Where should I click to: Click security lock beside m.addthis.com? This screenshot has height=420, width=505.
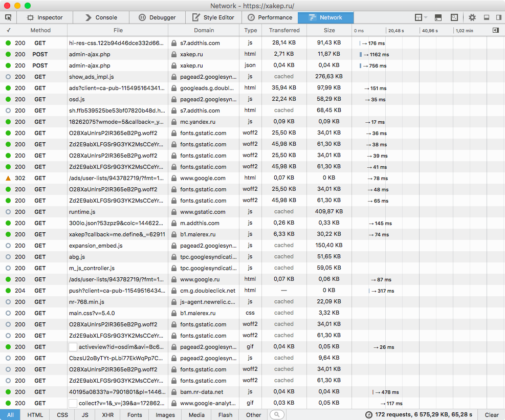pos(174,223)
